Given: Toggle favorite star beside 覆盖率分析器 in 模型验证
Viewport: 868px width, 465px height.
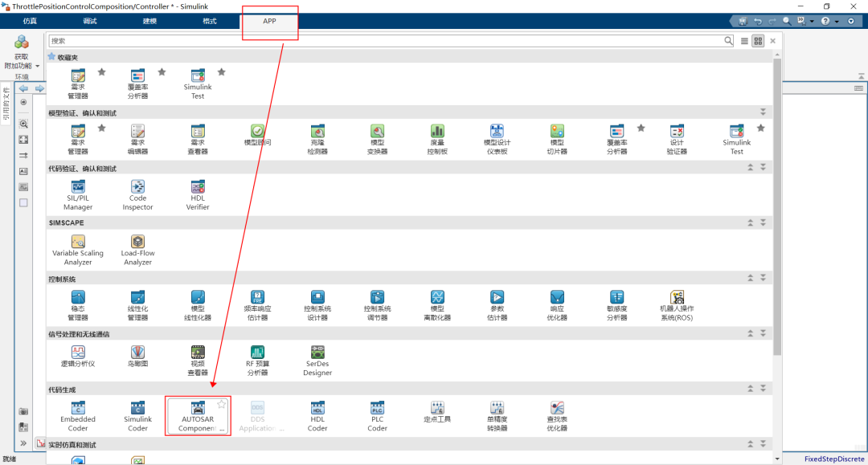Looking at the screenshot, I should tap(641, 128).
